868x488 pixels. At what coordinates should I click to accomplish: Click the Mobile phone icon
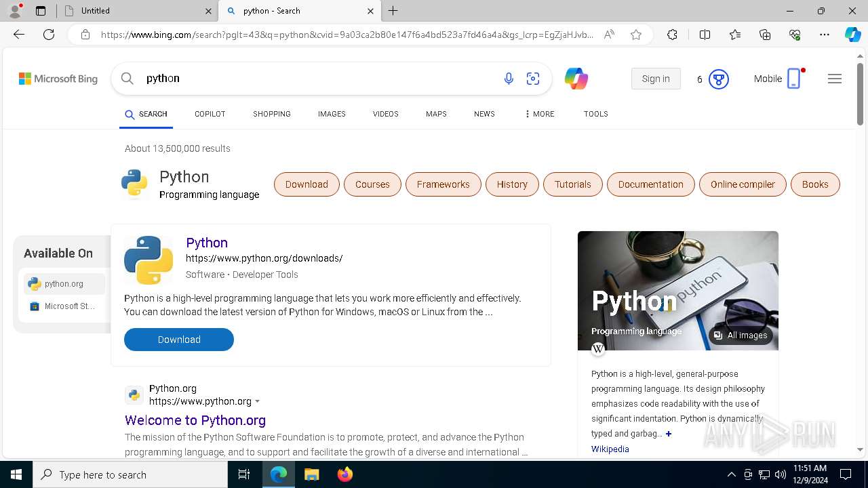click(794, 79)
